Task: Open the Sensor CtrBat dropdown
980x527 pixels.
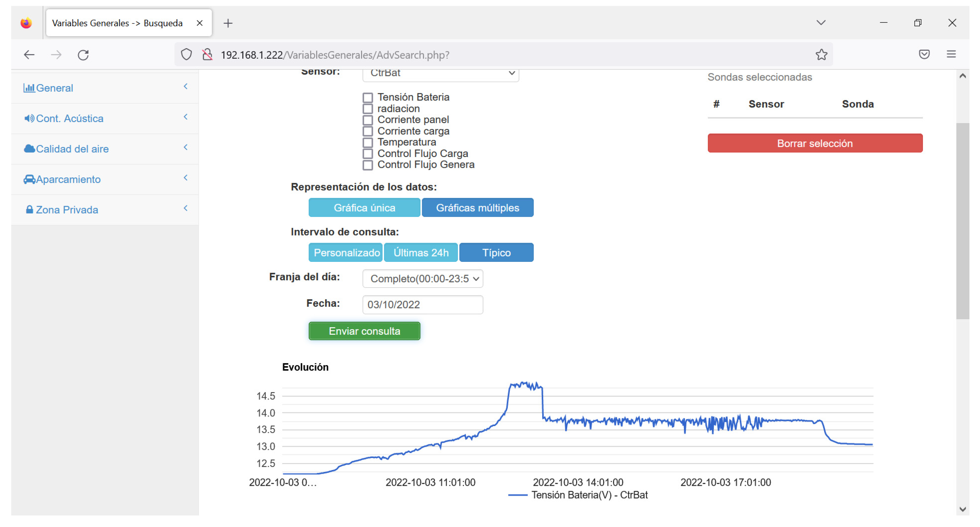Action: point(440,74)
